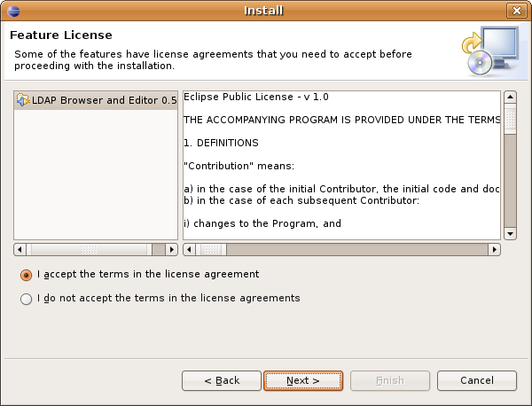532x406 pixels.
Task: Click license pane right scroll arrow
Action: click(x=495, y=250)
